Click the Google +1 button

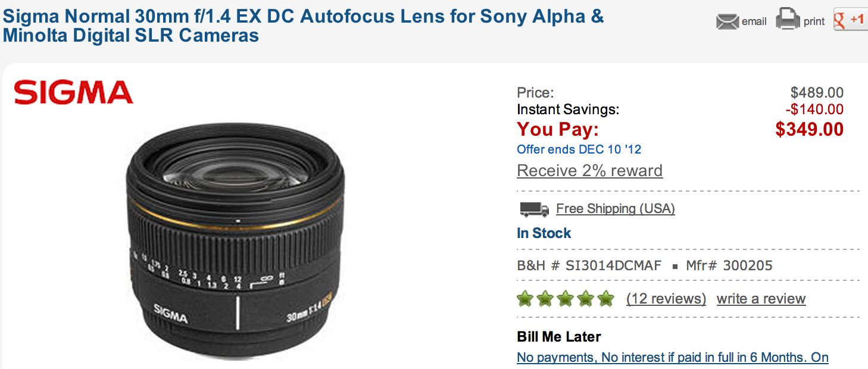(850, 20)
